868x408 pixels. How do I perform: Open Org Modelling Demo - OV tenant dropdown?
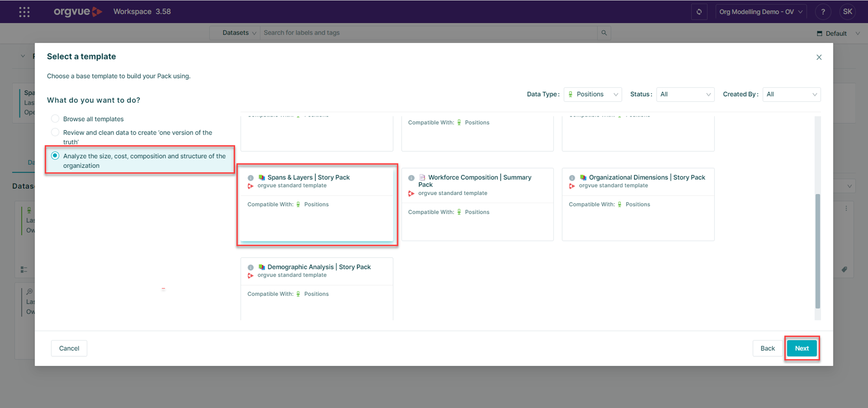(x=761, y=12)
